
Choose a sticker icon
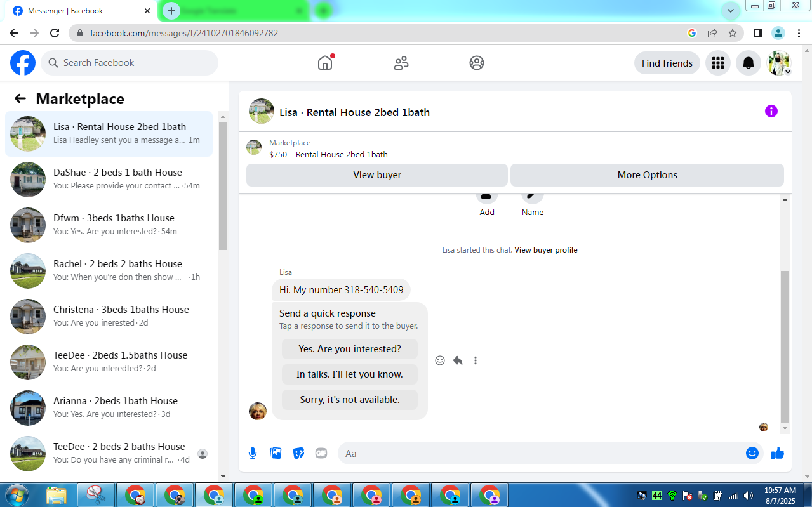(x=298, y=453)
